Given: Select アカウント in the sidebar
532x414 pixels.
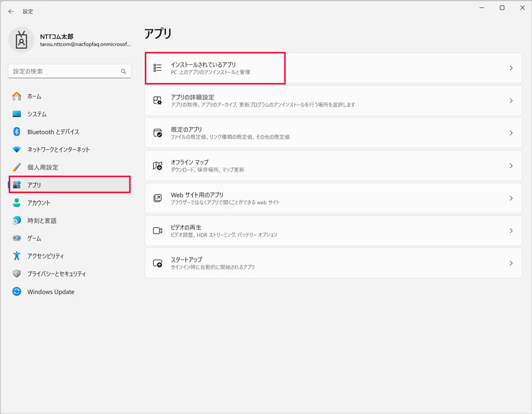Looking at the screenshot, I should (x=39, y=203).
